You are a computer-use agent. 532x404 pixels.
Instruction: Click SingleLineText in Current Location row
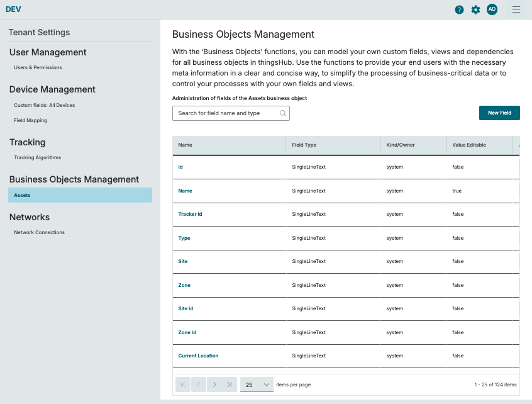[x=309, y=356]
